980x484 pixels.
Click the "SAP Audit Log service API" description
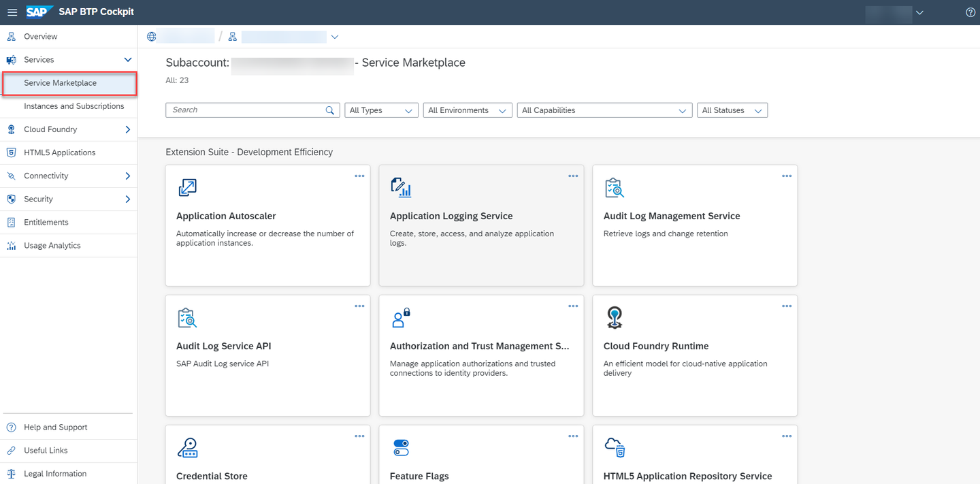[223, 364]
